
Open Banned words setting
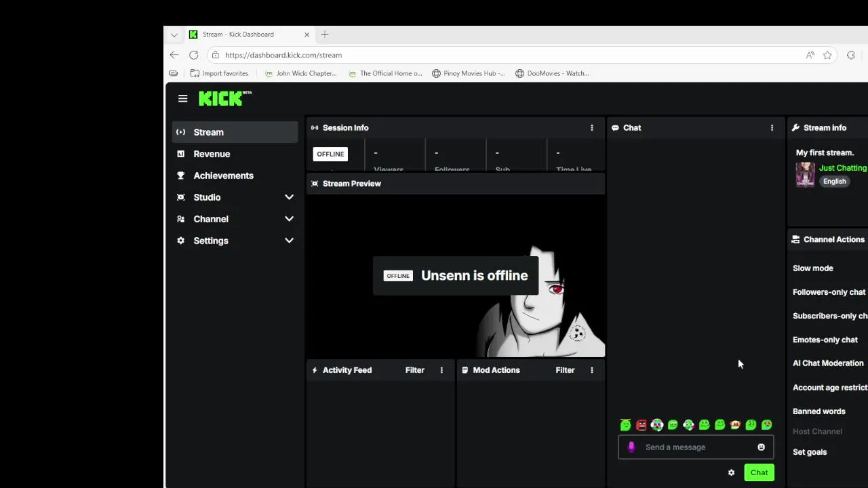point(819,411)
